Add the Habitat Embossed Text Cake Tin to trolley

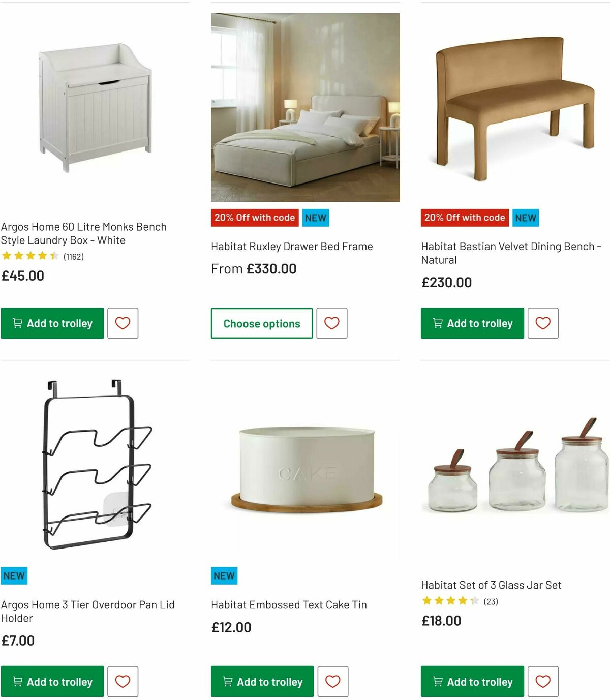pyautogui.click(x=262, y=682)
